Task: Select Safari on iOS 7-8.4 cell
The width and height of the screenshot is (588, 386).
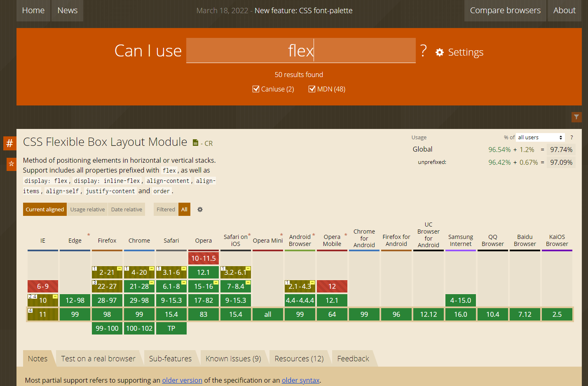Action: (236, 286)
